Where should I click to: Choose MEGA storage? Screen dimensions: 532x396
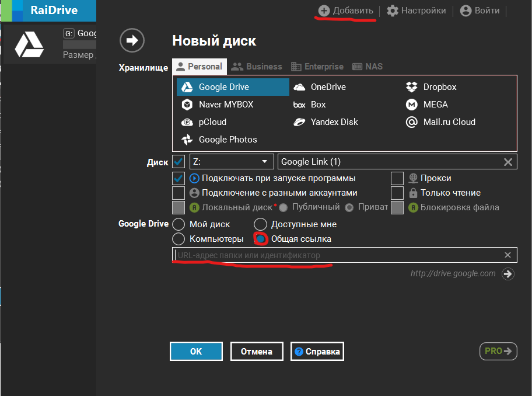pos(427,105)
